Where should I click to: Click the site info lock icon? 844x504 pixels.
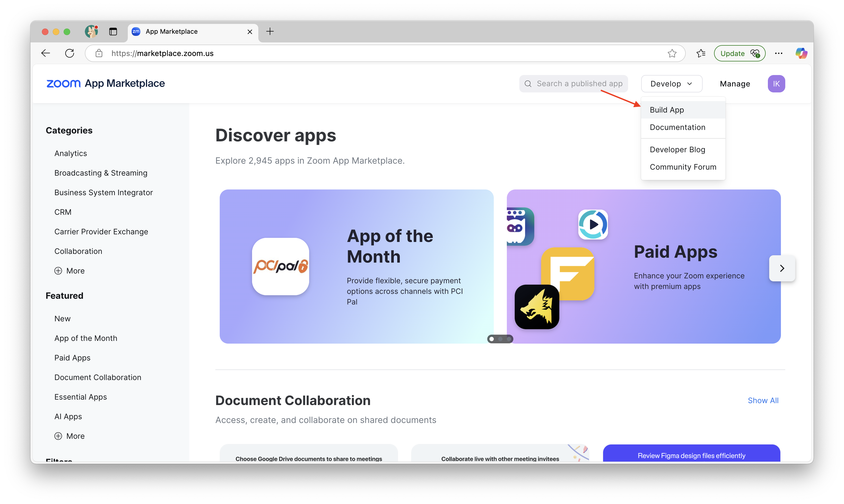pyautogui.click(x=99, y=53)
